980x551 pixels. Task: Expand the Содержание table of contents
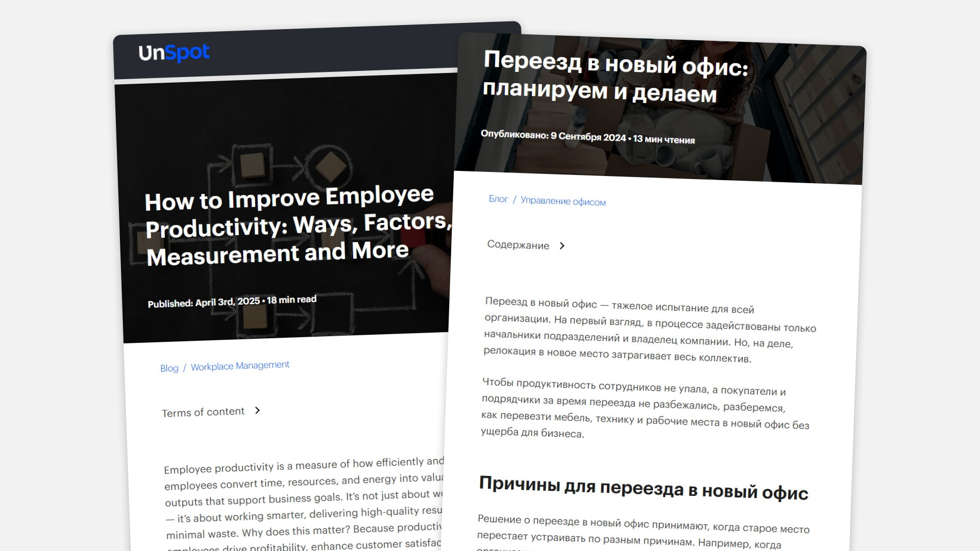[518, 245]
